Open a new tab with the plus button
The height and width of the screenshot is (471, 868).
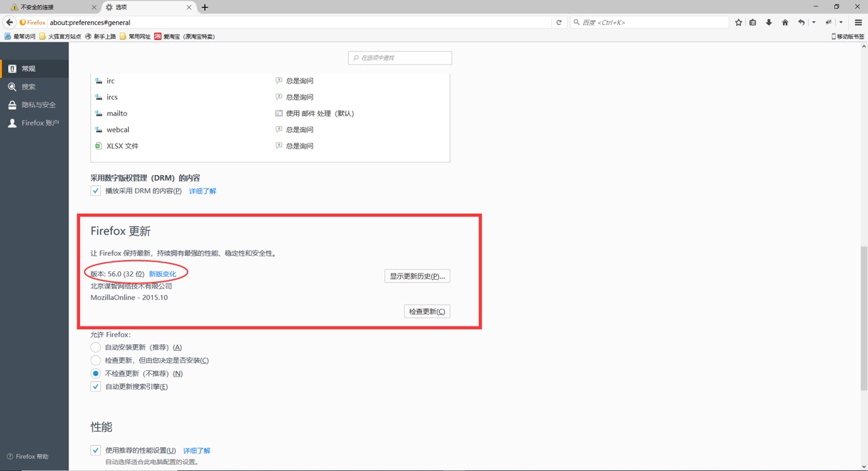[x=205, y=7]
